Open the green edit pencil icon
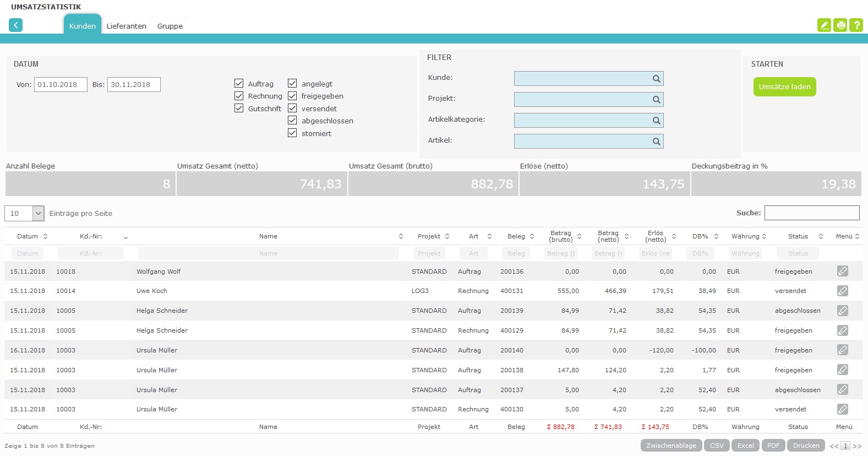 pos(824,25)
